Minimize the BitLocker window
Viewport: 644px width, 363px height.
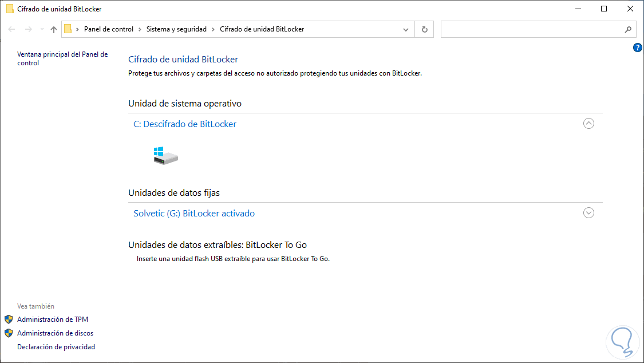578,9
